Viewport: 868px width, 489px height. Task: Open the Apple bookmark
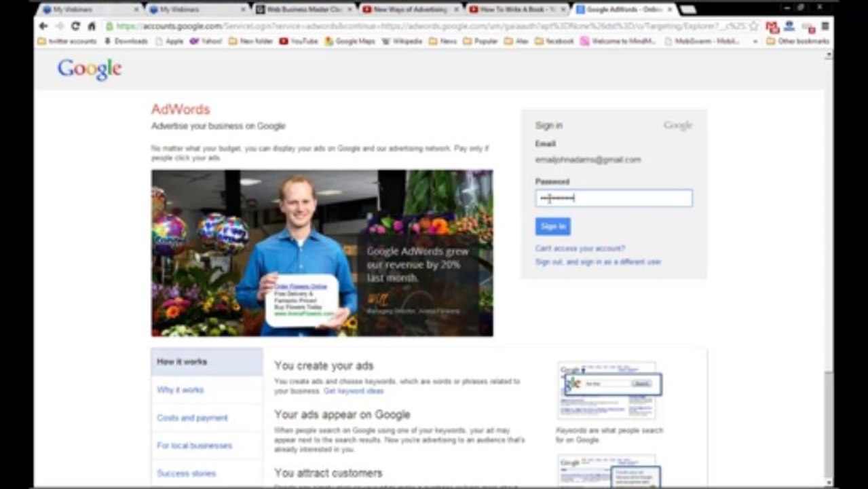[x=170, y=41]
